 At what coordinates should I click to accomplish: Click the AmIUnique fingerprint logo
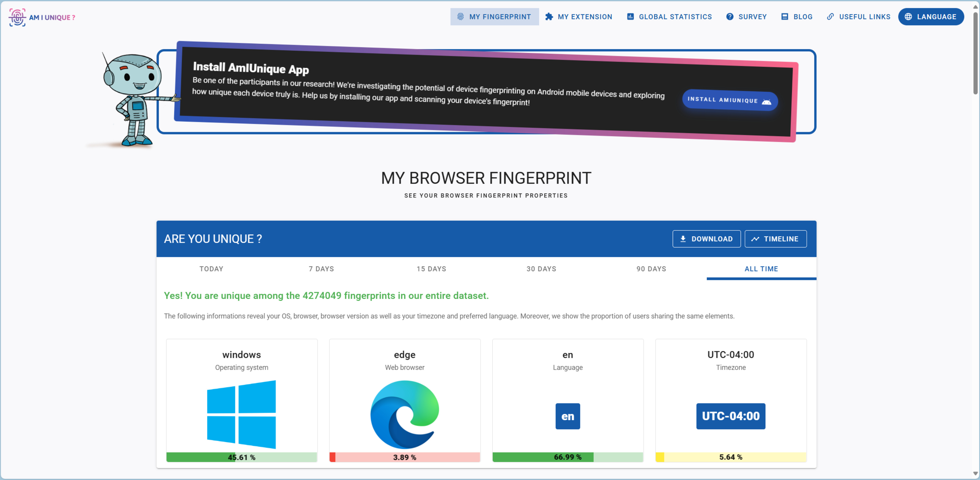click(x=17, y=17)
